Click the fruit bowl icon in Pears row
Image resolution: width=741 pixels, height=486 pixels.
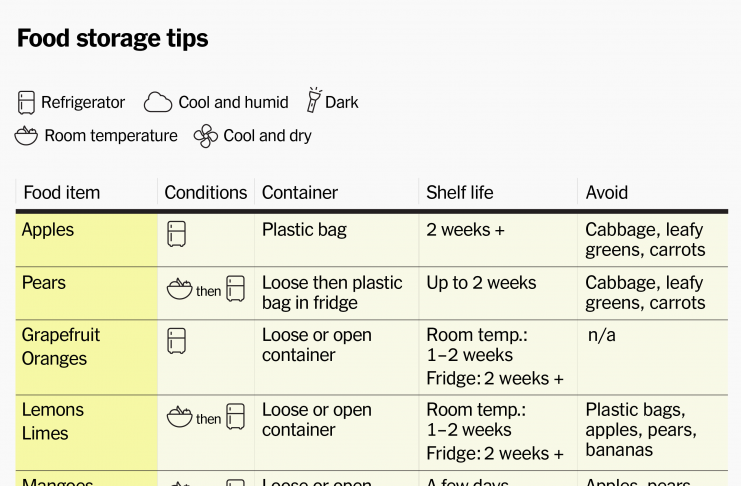click(x=180, y=288)
